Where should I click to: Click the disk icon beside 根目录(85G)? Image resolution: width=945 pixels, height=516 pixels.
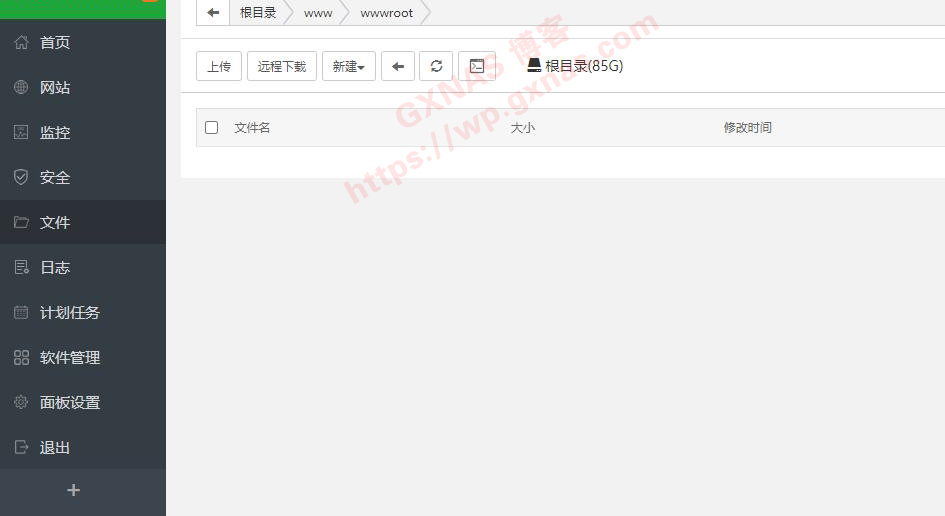click(x=534, y=65)
